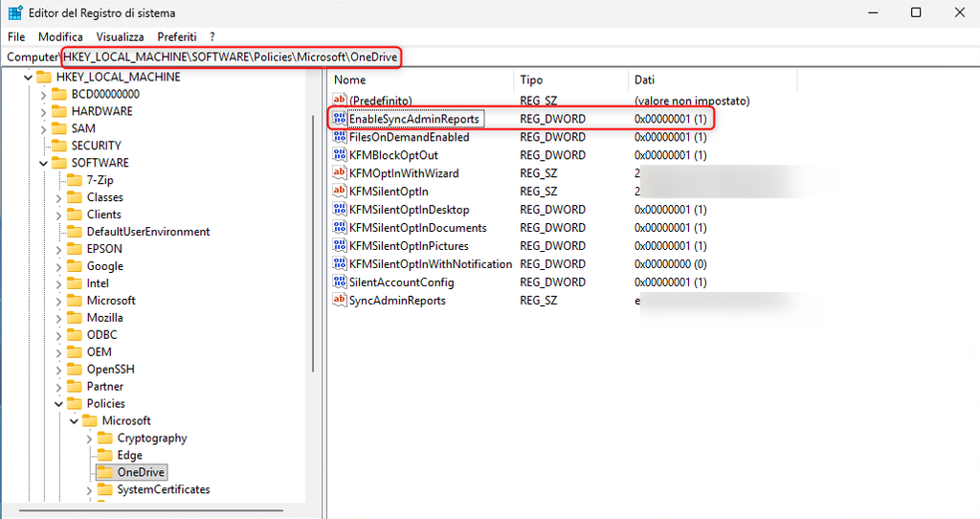
Task: Select the SyncAdminReports value name
Action: coord(397,300)
